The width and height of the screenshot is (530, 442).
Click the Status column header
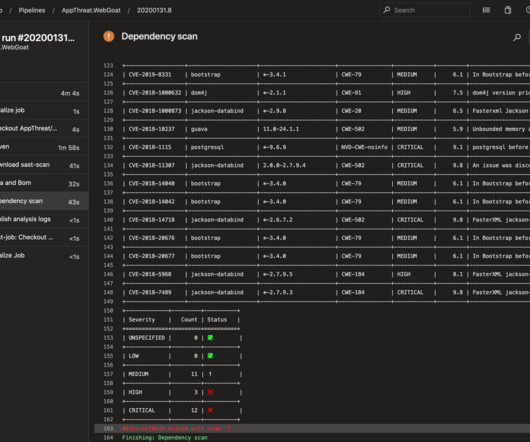(x=217, y=320)
